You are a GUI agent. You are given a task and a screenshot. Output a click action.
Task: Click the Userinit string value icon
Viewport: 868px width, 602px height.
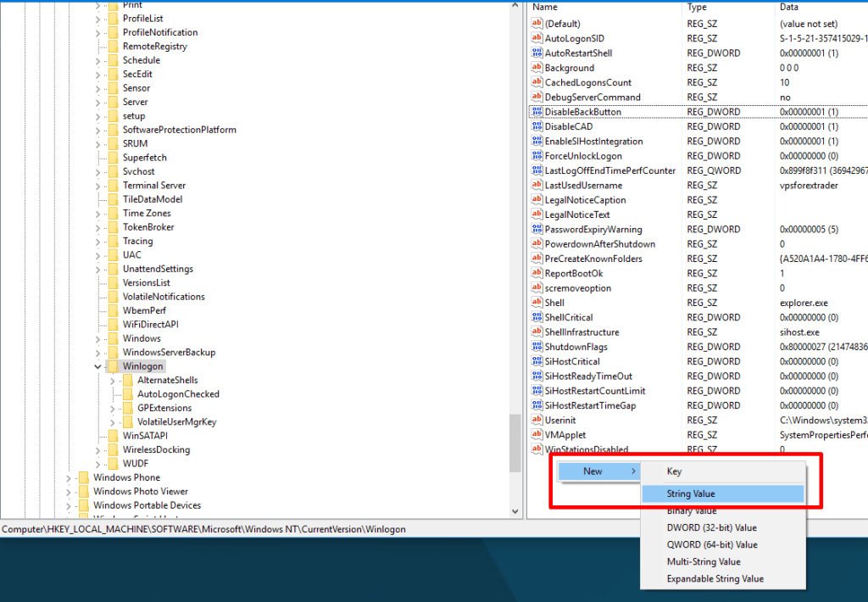coord(537,420)
